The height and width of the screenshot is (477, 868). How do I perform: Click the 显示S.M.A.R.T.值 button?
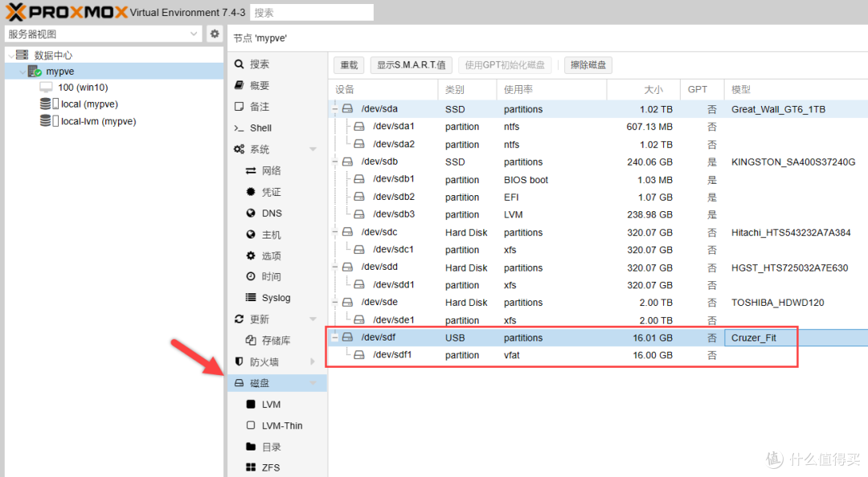tap(411, 65)
